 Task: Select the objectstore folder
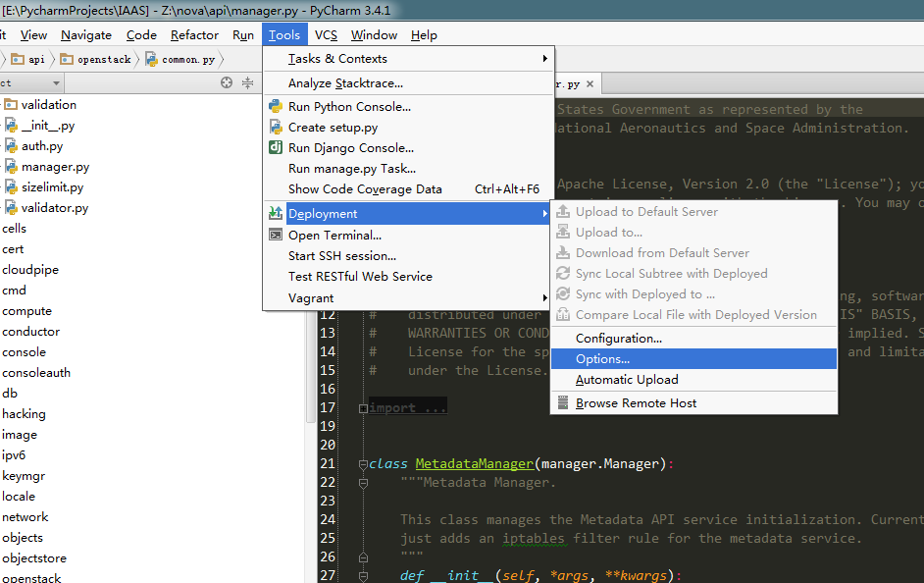(34, 558)
